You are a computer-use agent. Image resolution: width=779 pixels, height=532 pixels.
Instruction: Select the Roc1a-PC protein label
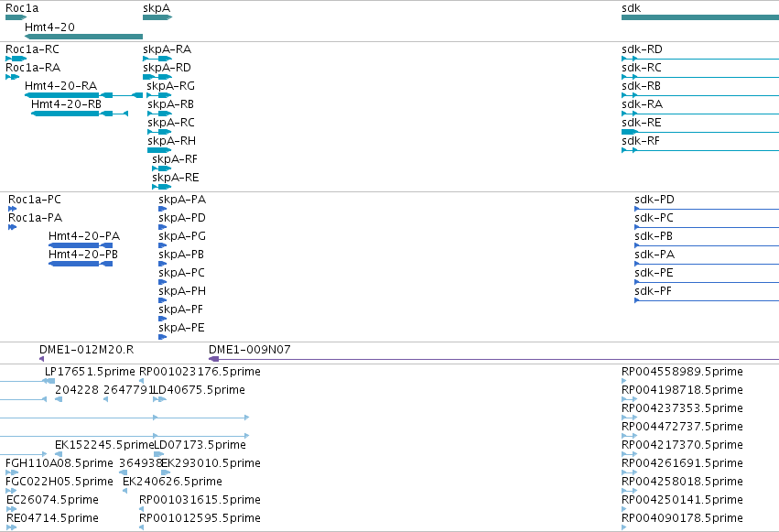[x=35, y=200]
